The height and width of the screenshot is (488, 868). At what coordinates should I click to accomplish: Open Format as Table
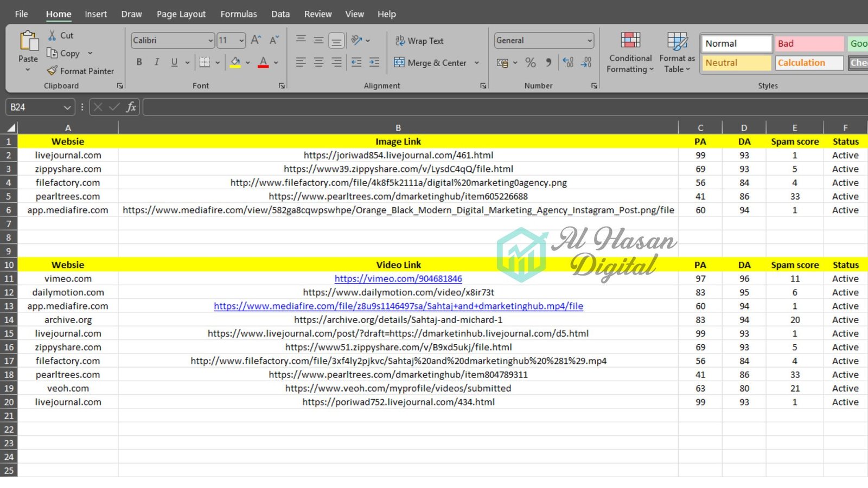click(x=677, y=52)
